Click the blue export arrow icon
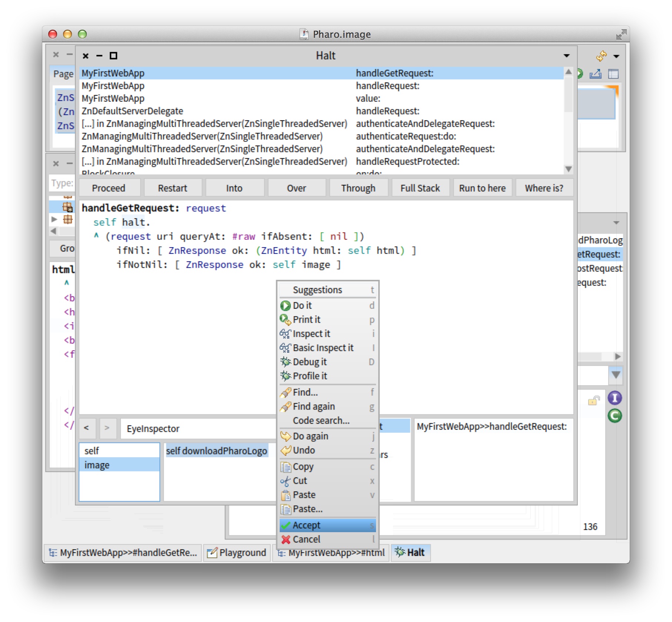The width and height of the screenshot is (672, 622). pyautogui.click(x=596, y=74)
